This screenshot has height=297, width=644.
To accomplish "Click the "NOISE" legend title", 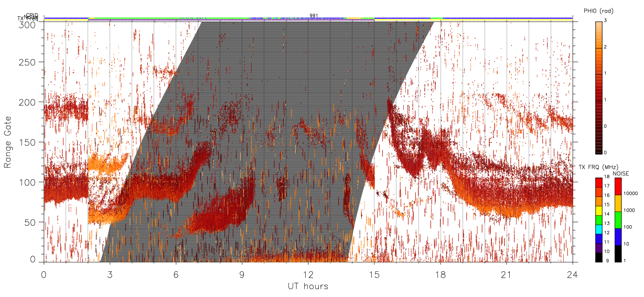I will (x=621, y=173).
